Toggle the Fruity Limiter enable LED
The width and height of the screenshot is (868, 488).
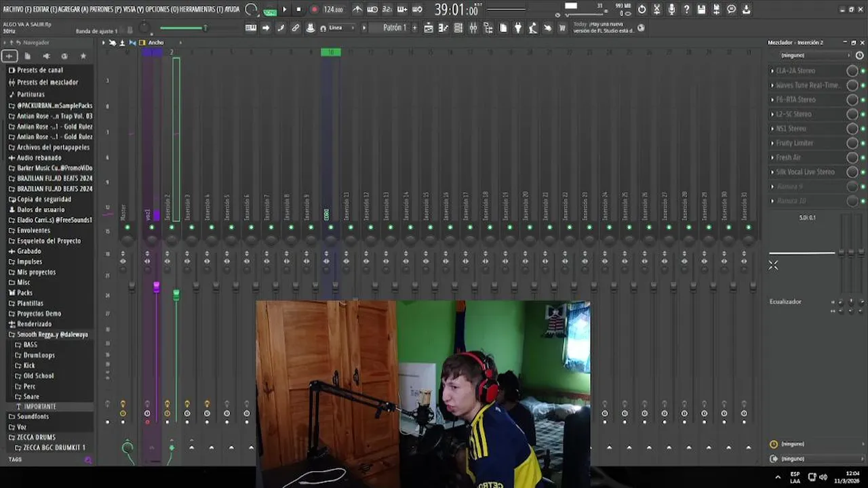863,143
